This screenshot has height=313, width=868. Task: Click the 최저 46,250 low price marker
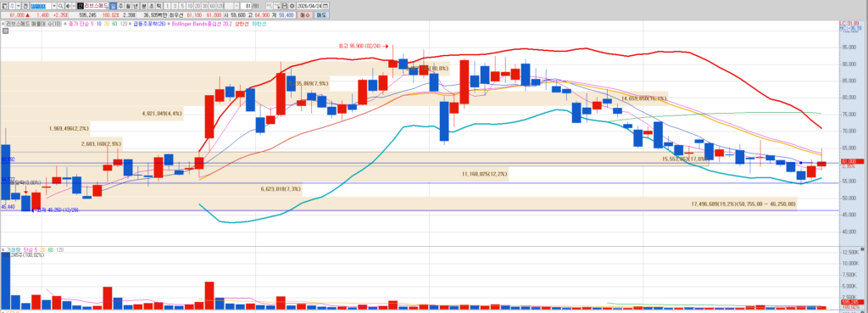coord(55,210)
